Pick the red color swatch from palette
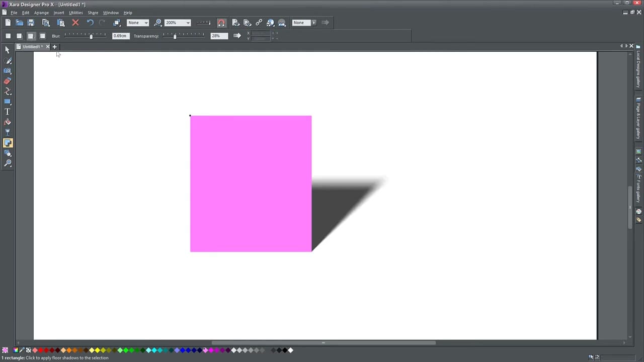644x362 pixels. coord(40,350)
